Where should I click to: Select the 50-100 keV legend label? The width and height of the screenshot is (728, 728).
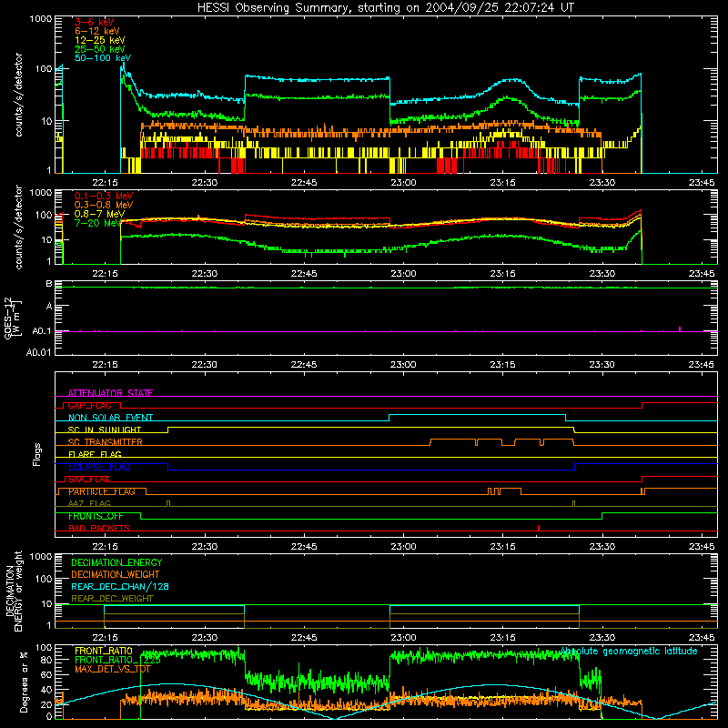click(x=103, y=57)
